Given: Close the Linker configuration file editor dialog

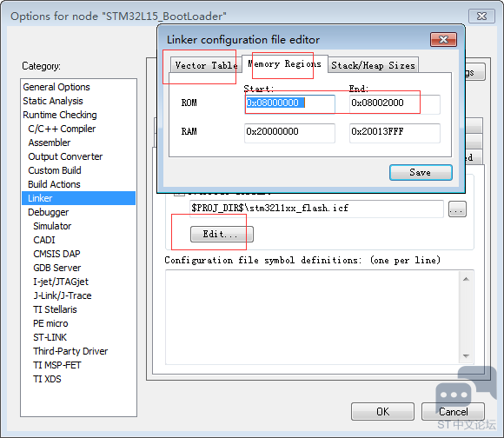Looking at the screenshot, I should [x=443, y=39].
